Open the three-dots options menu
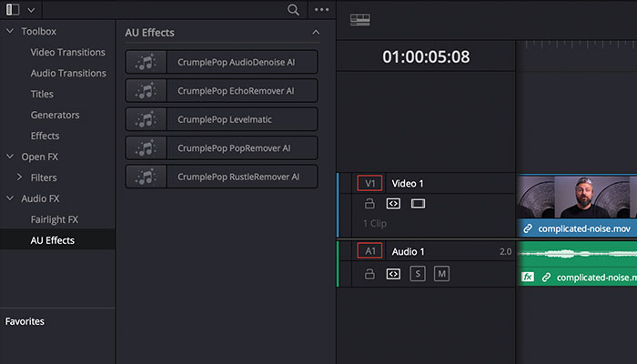This screenshot has width=637, height=364. click(x=322, y=10)
